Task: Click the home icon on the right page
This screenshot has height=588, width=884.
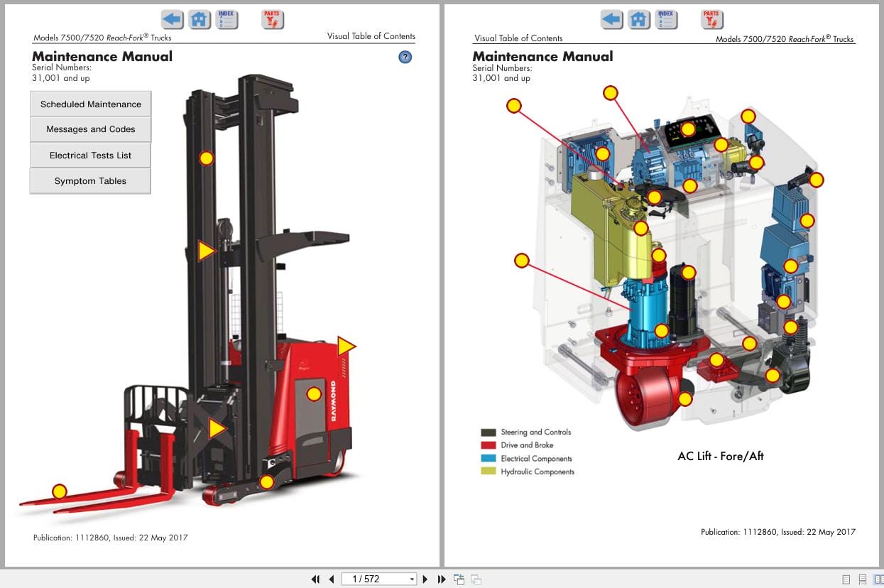Action: (639, 19)
